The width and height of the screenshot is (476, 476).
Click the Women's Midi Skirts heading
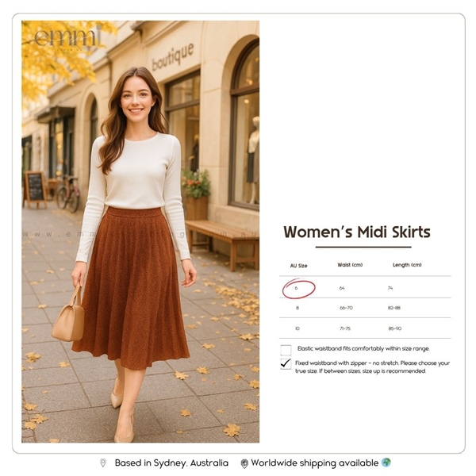357,232
